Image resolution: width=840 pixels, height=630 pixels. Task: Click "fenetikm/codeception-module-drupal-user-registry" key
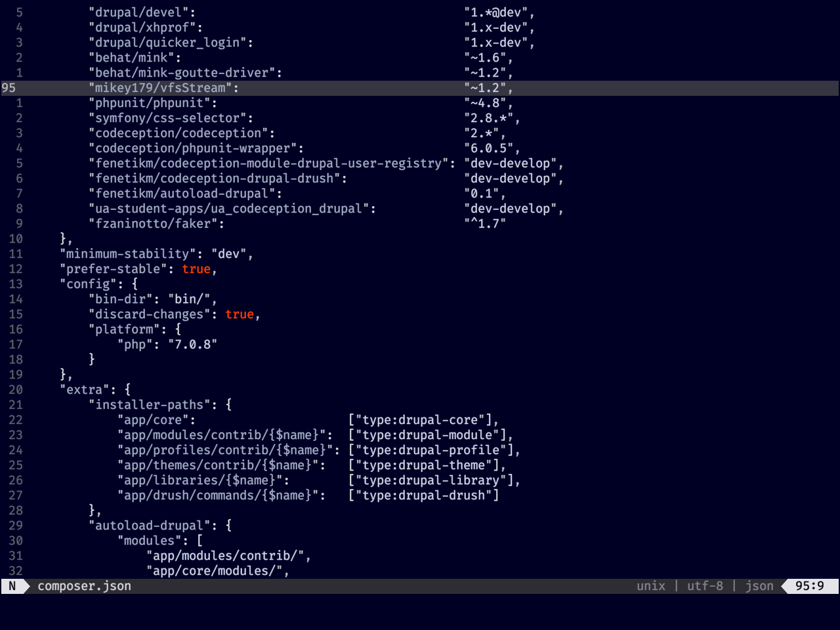[x=268, y=163]
